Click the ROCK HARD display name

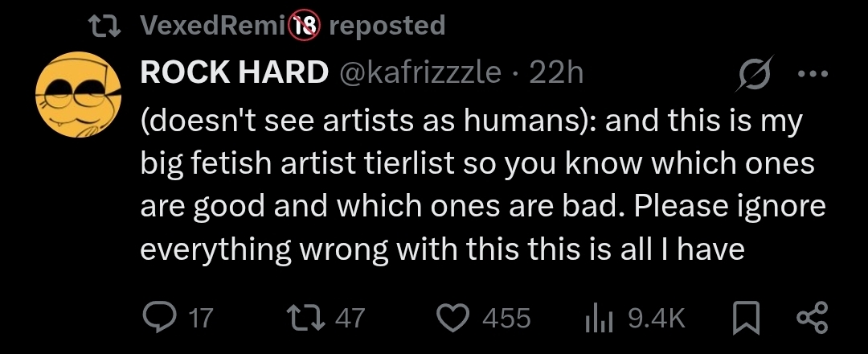click(235, 74)
